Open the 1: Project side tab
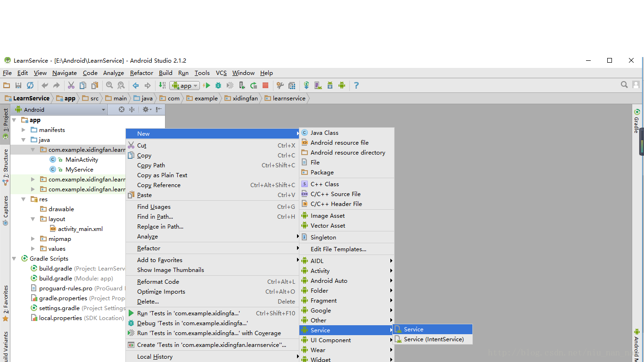644x362 pixels. (x=5, y=123)
